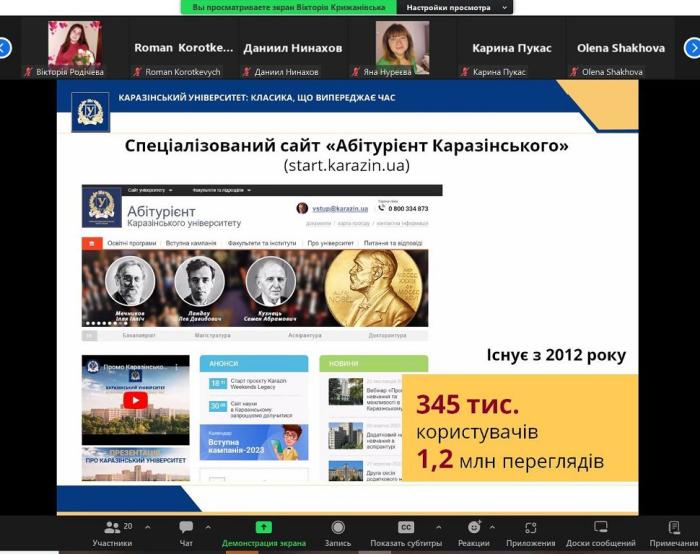Open Примечания notes in the toolbar
700x554 pixels.
click(x=673, y=533)
